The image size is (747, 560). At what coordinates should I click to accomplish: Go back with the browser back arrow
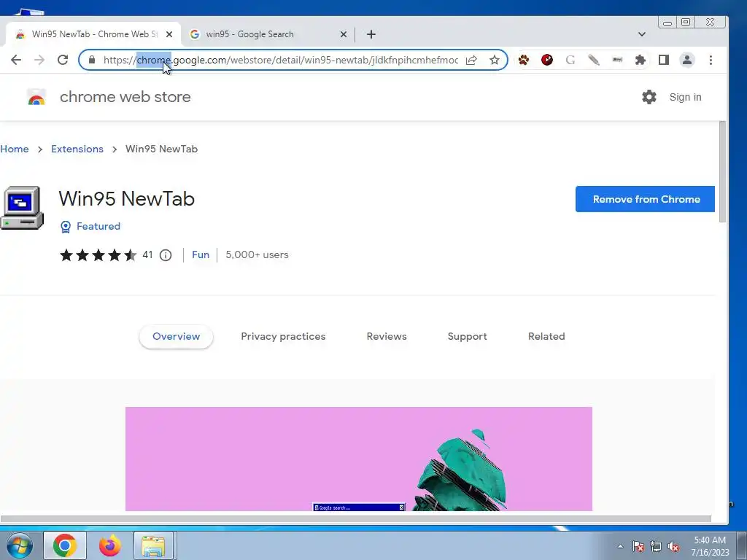[16, 60]
